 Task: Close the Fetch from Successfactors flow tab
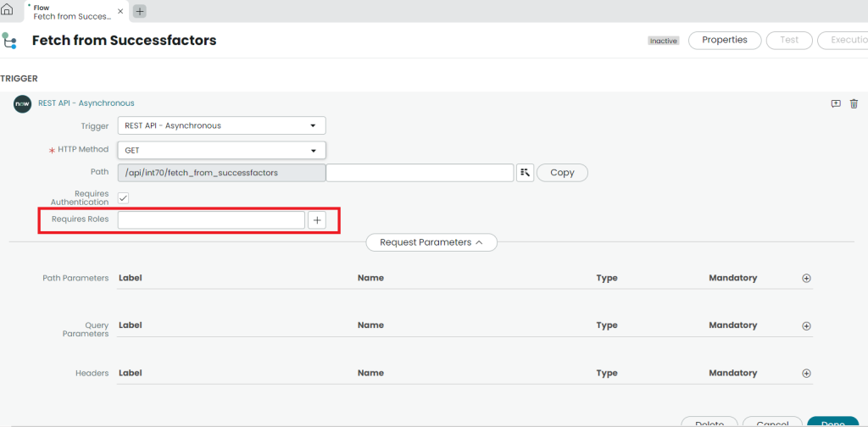[120, 11]
